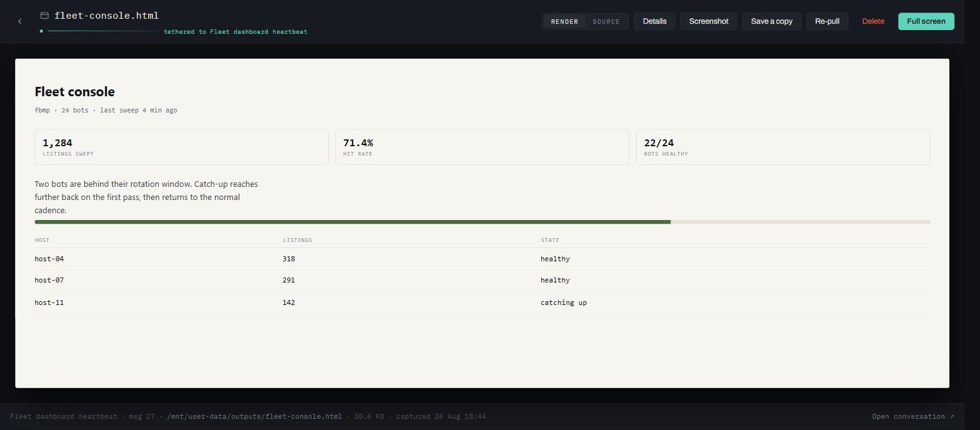Click the STATE column header
The height and width of the screenshot is (430, 980).
550,240
